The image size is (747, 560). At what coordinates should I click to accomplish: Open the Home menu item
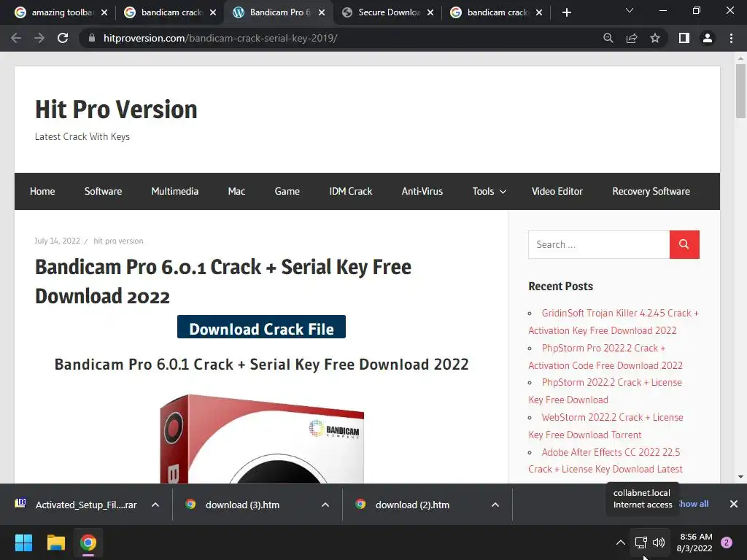(42, 192)
